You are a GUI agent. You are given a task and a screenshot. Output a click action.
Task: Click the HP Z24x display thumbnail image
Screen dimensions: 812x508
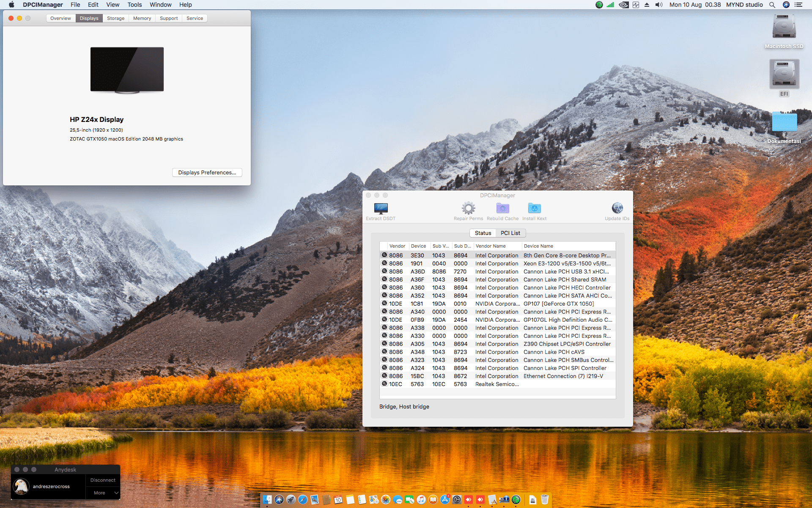pyautogui.click(x=127, y=70)
